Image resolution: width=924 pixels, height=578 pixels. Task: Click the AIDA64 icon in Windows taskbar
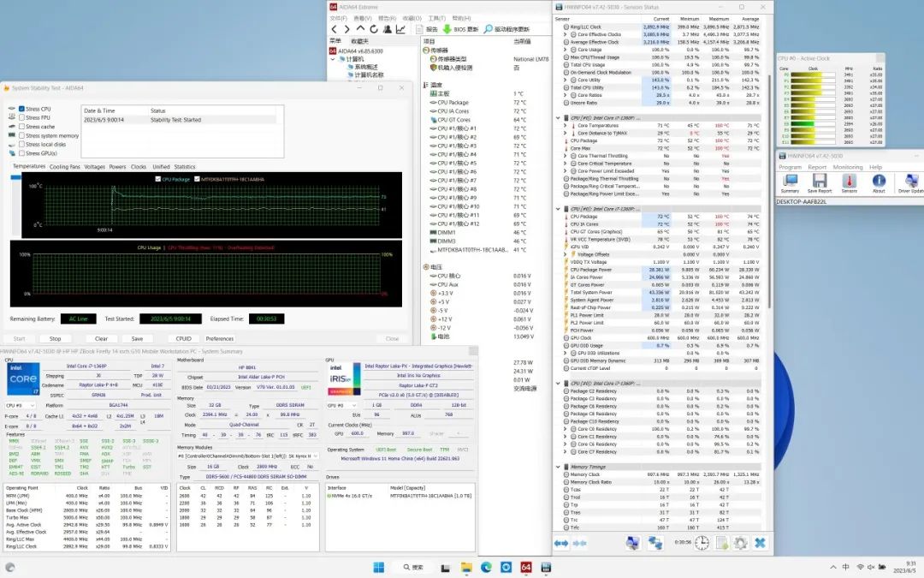(x=527, y=567)
